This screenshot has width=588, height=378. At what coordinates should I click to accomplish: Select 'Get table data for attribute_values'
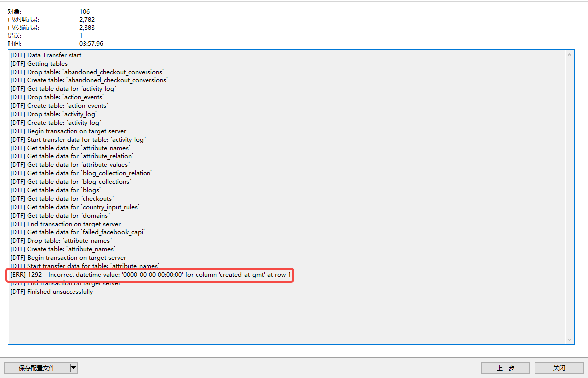point(70,164)
